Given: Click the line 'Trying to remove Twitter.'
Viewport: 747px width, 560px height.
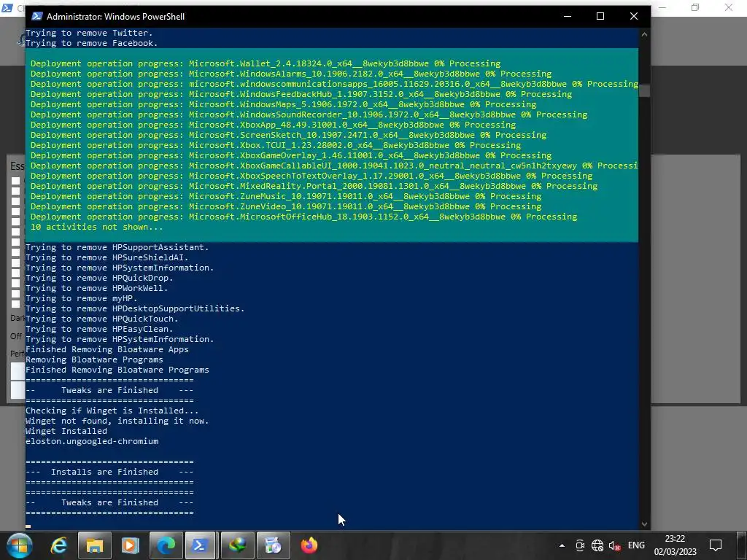Looking at the screenshot, I should (89, 33).
